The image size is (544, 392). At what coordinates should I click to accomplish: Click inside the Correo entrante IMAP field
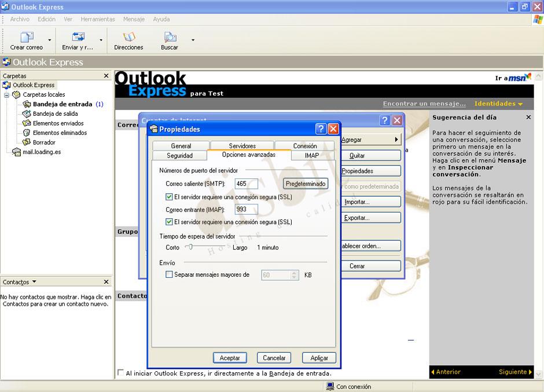[246, 209]
